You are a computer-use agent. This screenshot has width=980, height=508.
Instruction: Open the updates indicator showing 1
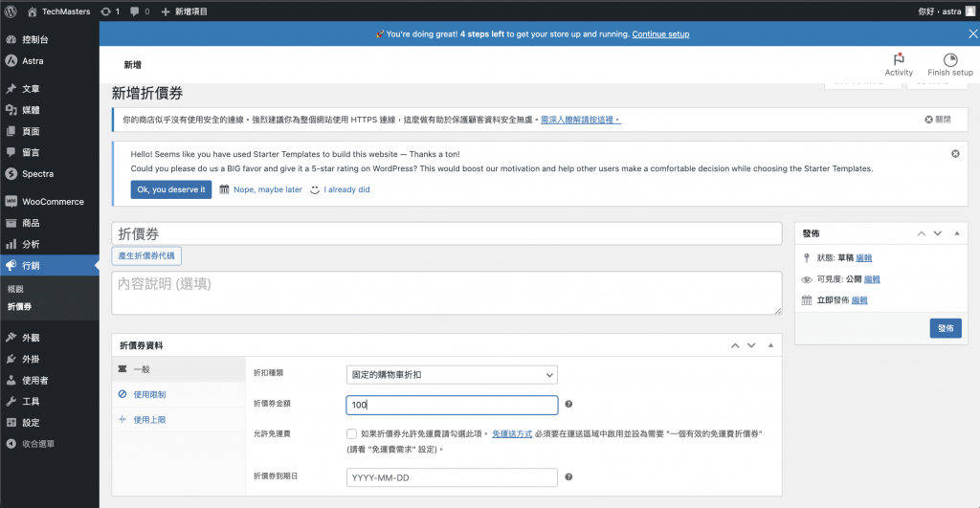pyautogui.click(x=110, y=11)
